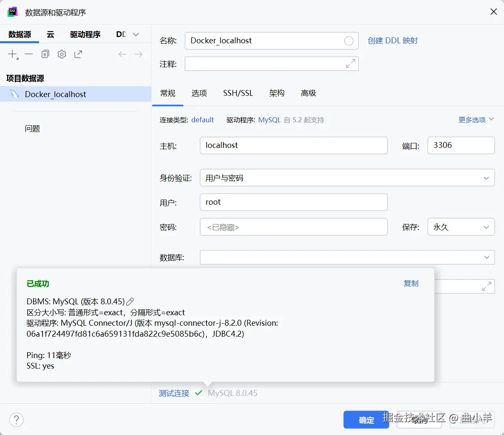Click the color circle in name field
The height and width of the screenshot is (435, 504).
click(349, 41)
